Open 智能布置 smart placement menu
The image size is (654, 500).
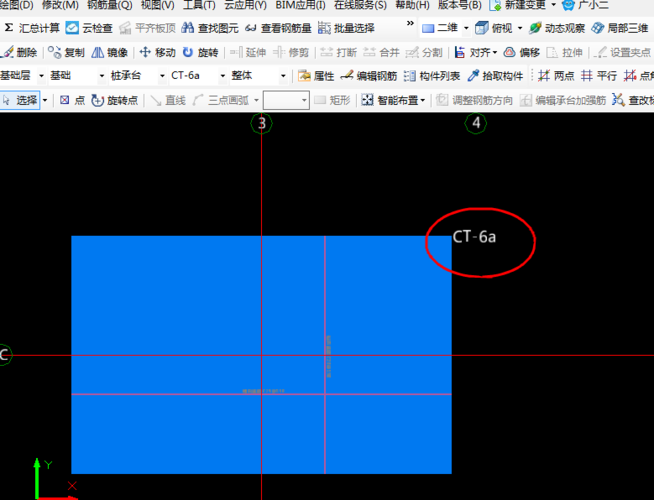[393, 101]
